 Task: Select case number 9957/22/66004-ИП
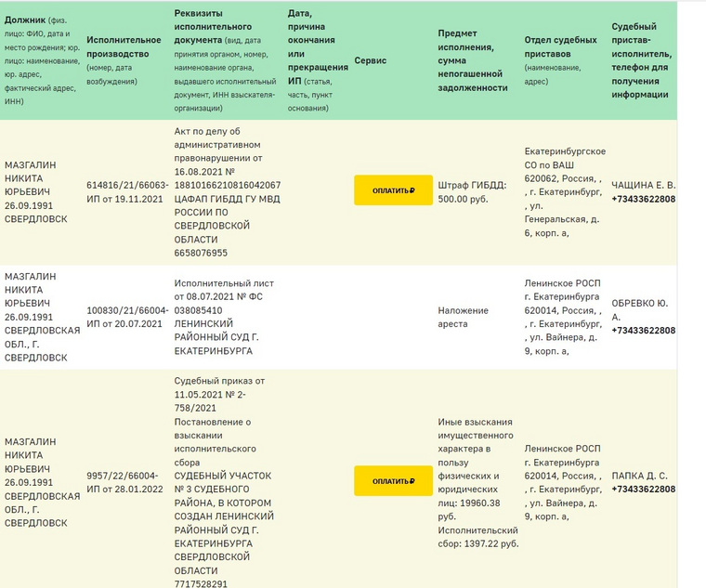pos(124,482)
